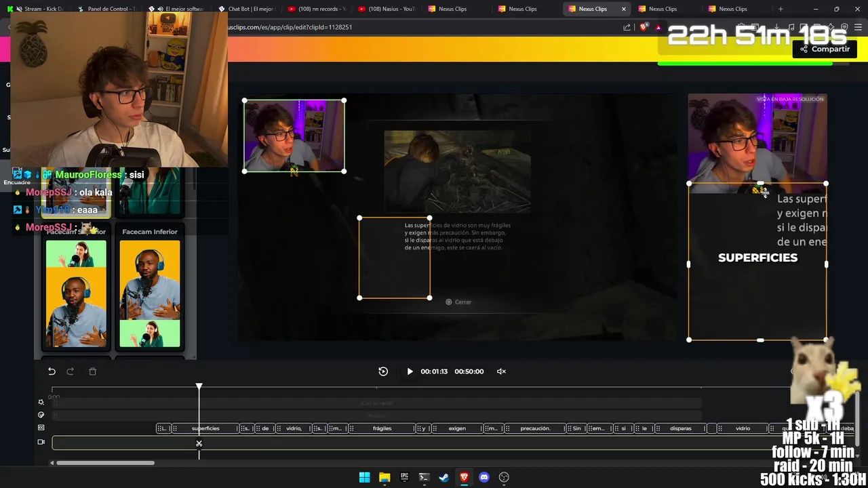Select the 'y' caption segment
This screenshot has height=488, width=868.
[x=423, y=428]
